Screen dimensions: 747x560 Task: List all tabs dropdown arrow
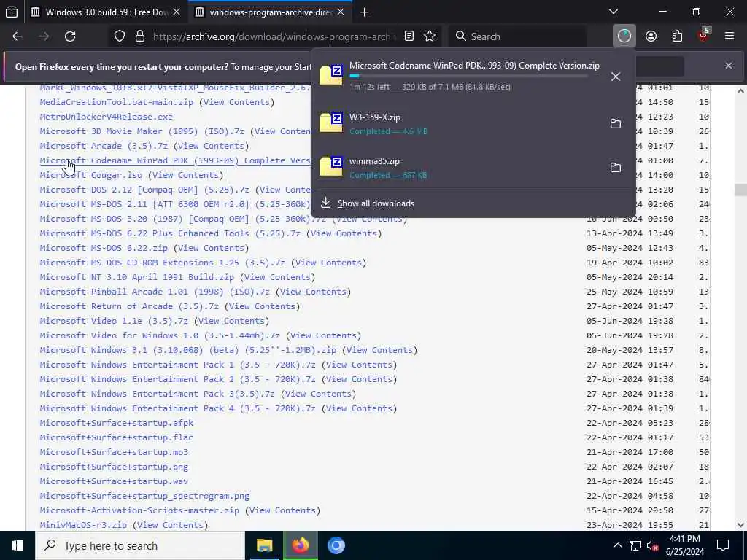click(613, 12)
